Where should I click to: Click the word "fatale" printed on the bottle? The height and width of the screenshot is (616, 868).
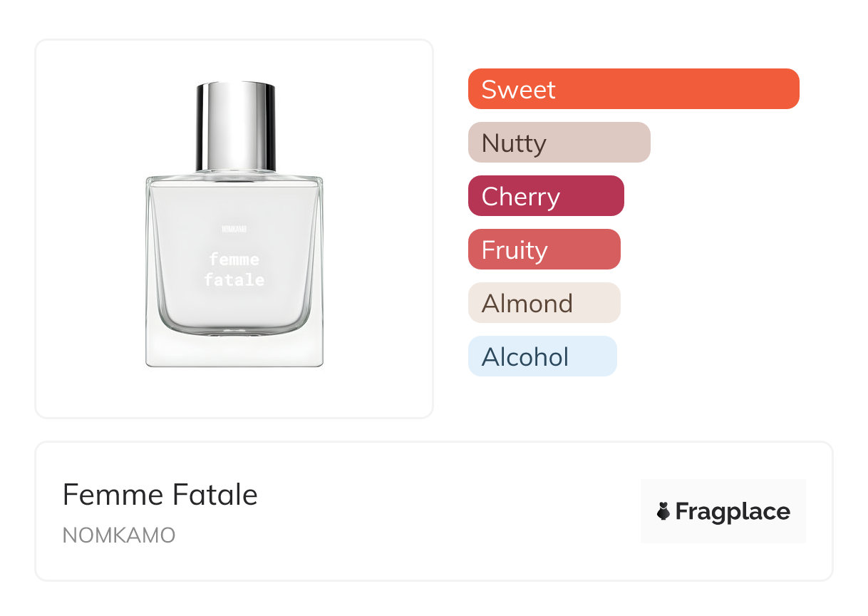(234, 280)
